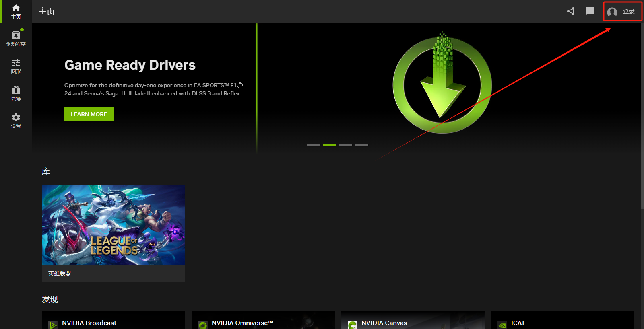This screenshot has width=644, height=329.
Task: Open the 主页 home sidebar tab
Action: click(16, 11)
